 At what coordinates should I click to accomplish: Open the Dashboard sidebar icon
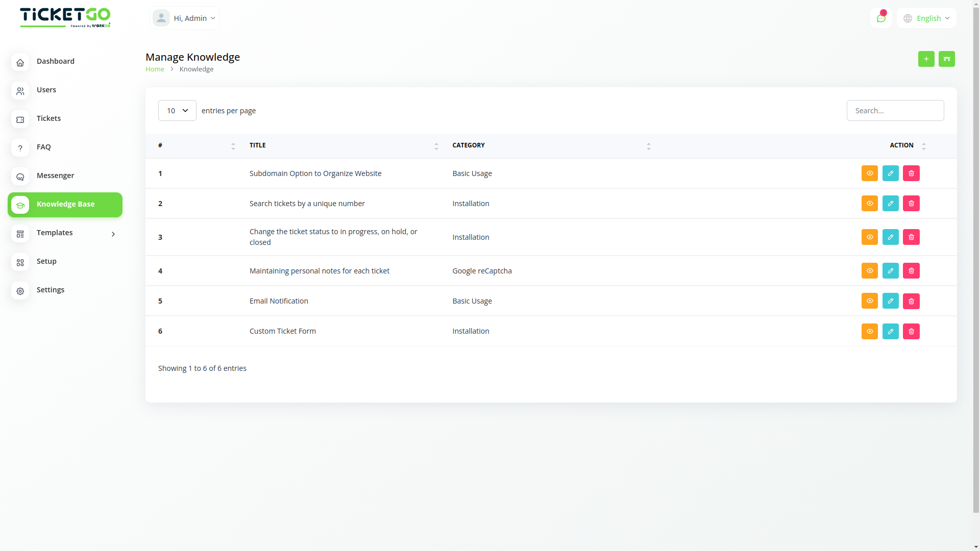pos(20,62)
